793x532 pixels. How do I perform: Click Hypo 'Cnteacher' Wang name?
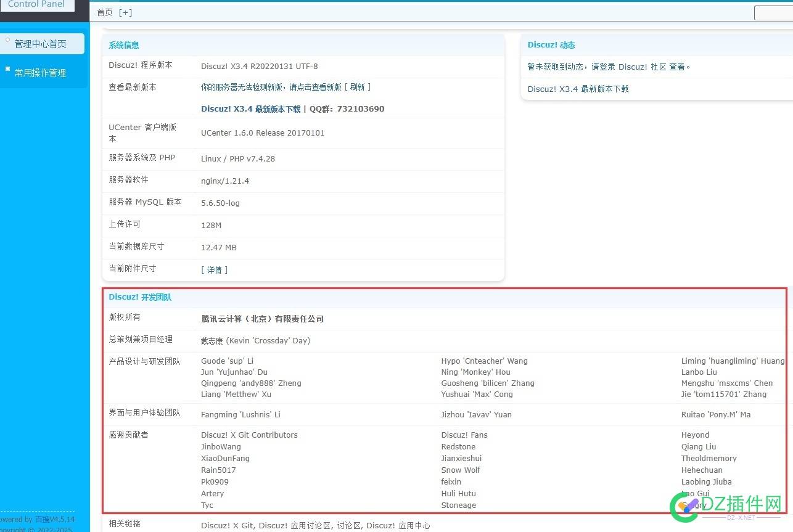click(x=484, y=361)
